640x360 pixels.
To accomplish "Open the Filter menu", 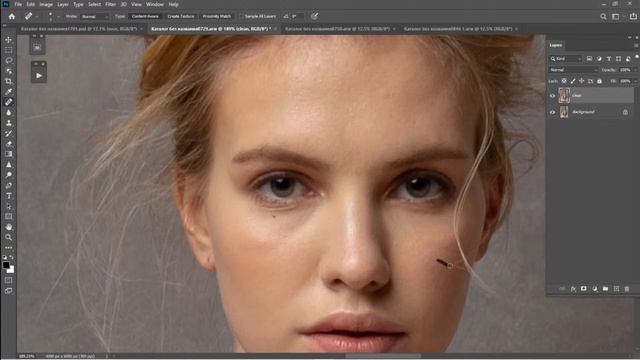I will [111, 4].
